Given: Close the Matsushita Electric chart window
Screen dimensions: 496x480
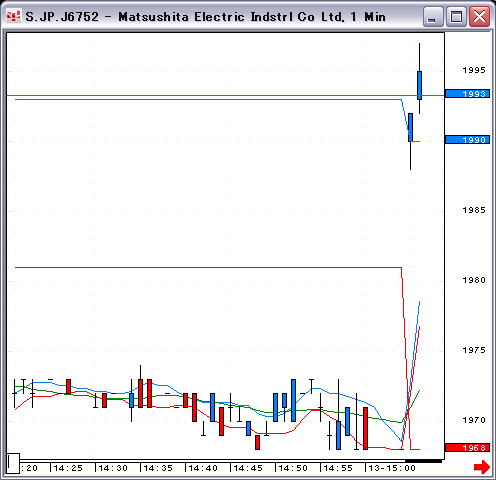Looking at the screenshot, I should coord(479,16).
